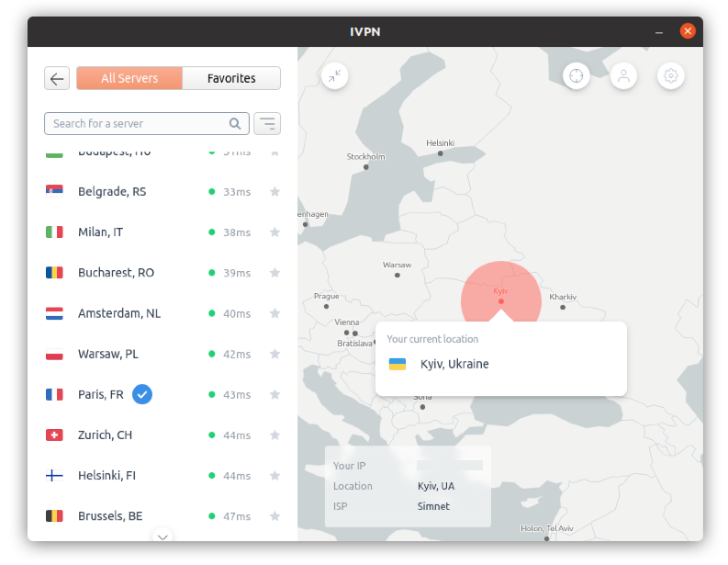Center map on current location crosshair
Image resolution: width=728 pixels, height=565 pixels.
tap(577, 75)
